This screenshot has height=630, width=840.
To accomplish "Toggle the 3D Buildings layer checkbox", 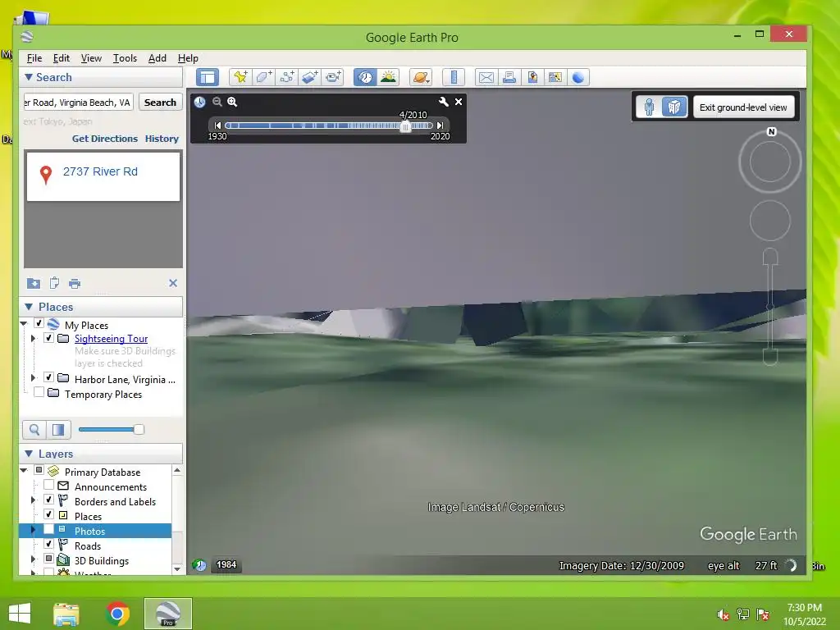I will [x=48, y=559].
